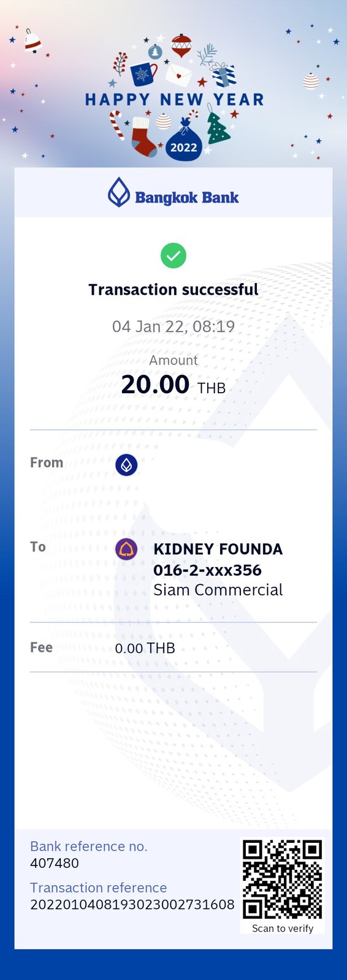Click the date 04 Jan 22, 08:19

(x=173, y=326)
